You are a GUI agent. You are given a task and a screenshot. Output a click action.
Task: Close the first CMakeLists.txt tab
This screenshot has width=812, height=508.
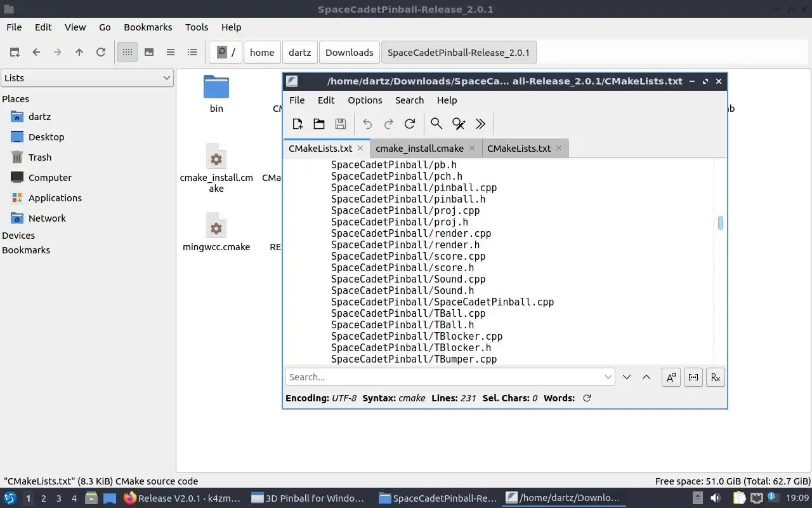coord(360,148)
